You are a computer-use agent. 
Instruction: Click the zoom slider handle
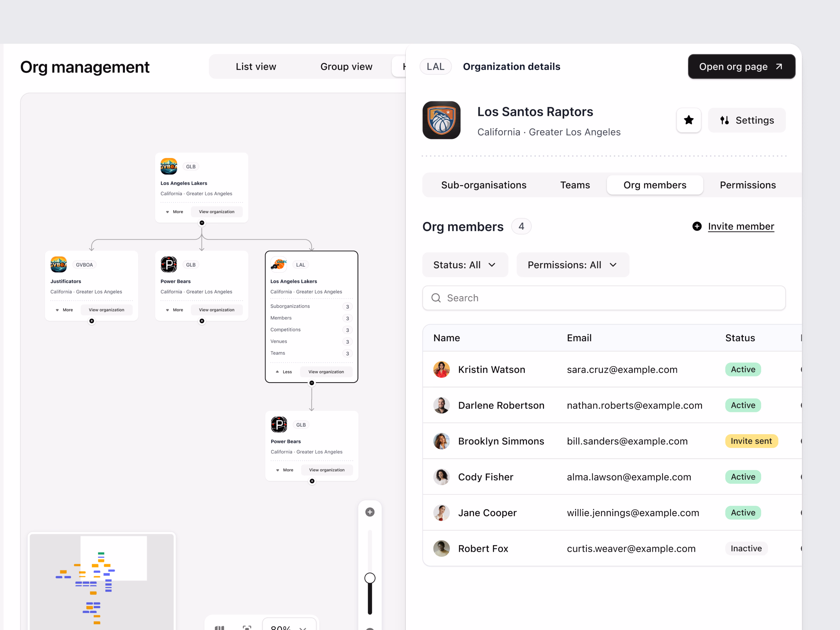pyautogui.click(x=370, y=578)
